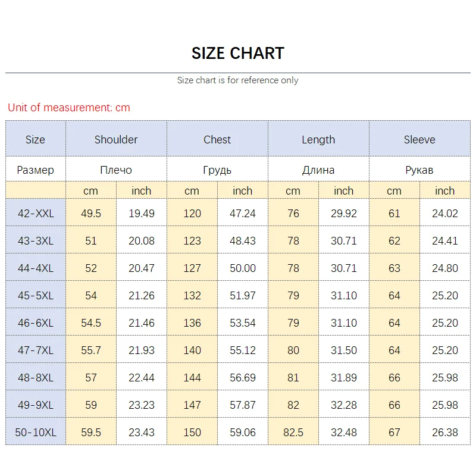
Task: Click the 'Size chart is for reference only' note
Action: pos(238,80)
